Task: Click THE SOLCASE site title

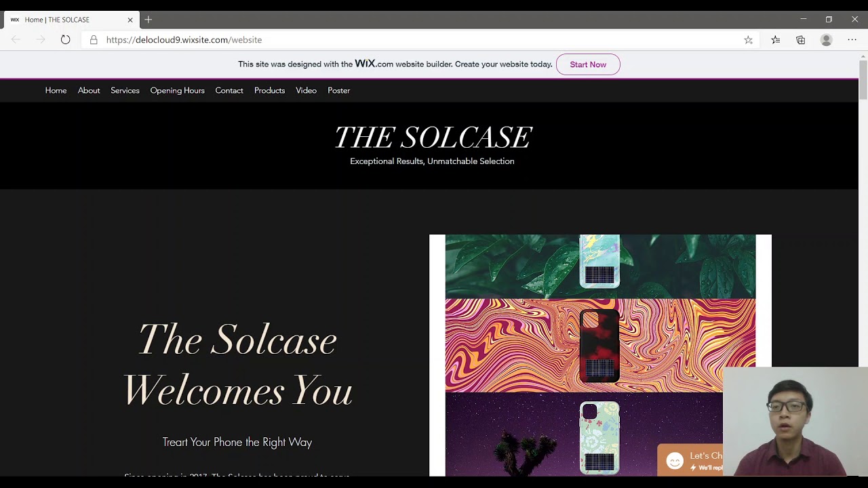Action: 433,138
